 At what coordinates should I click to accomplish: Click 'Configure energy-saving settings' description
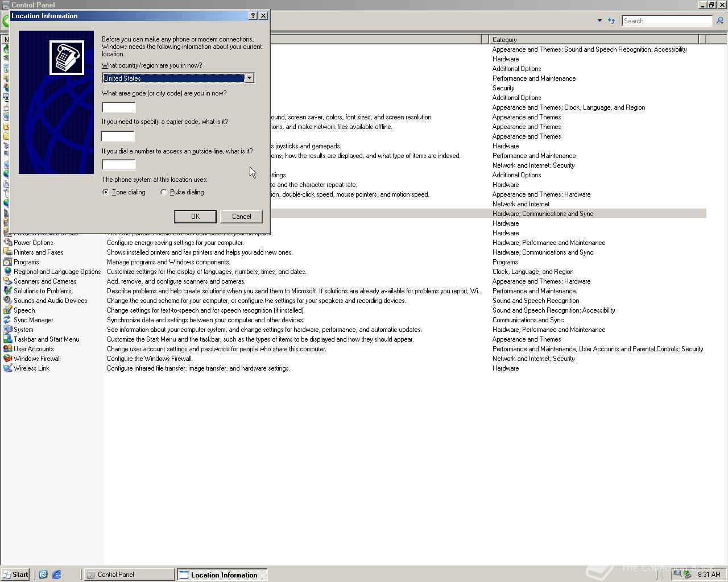coord(175,243)
